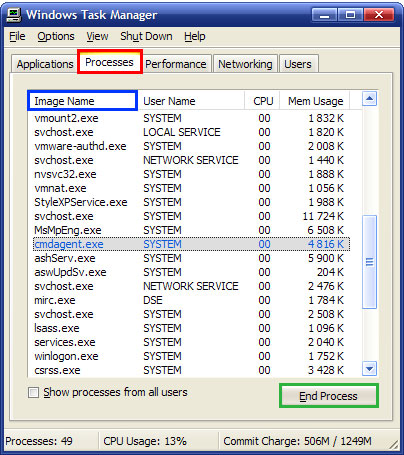The width and height of the screenshot is (404, 455).
Task: Open the Options menu
Action: (x=56, y=36)
